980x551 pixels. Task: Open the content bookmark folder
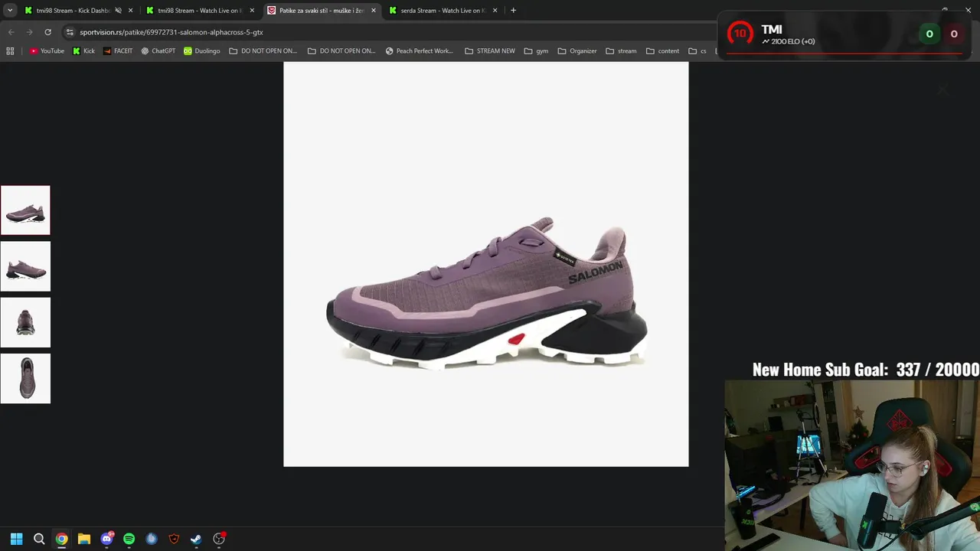(x=662, y=51)
